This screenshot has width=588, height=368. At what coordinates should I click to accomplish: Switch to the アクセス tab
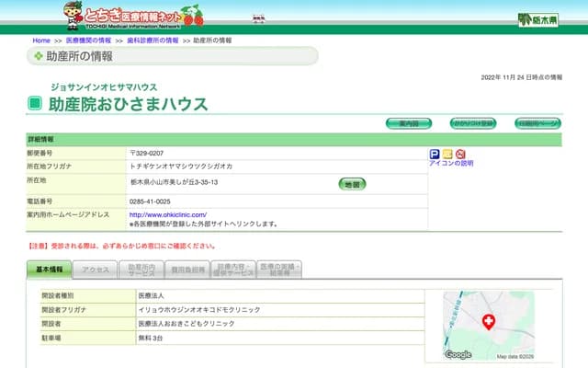(x=96, y=270)
